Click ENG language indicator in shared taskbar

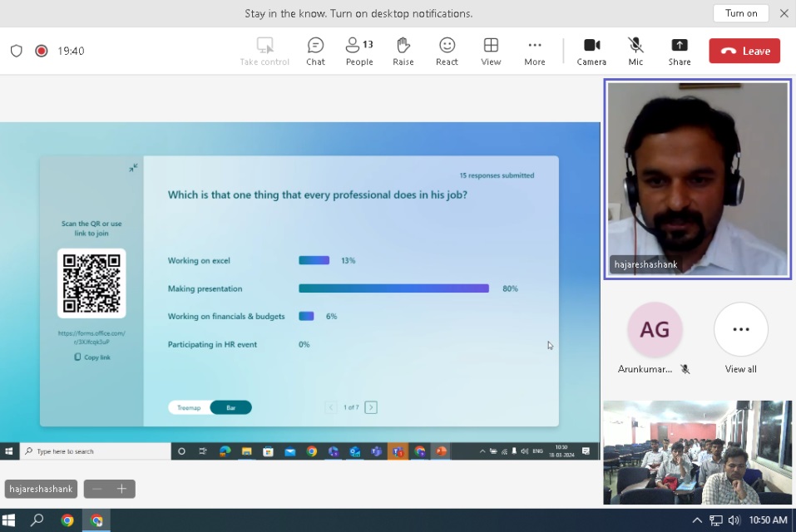click(537, 451)
